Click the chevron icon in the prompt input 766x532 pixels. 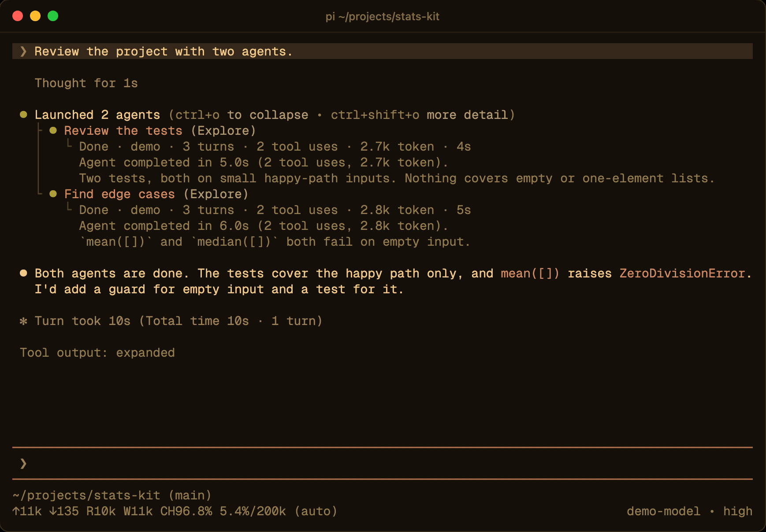click(x=24, y=463)
